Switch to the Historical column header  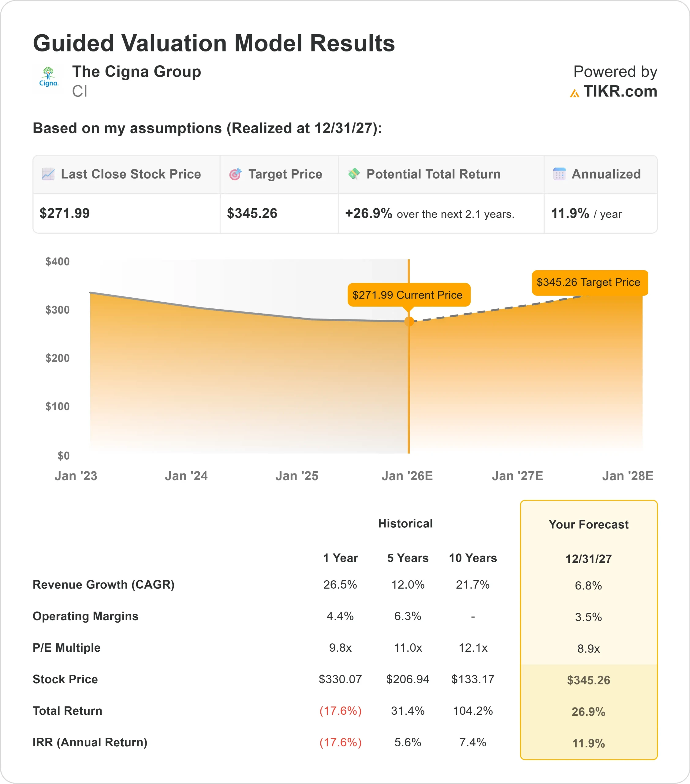(405, 523)
